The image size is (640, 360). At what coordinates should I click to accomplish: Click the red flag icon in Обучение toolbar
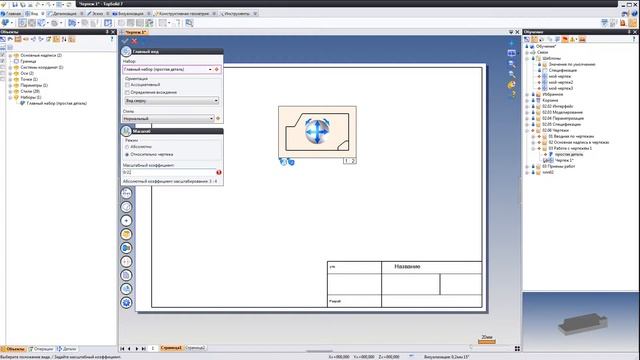[565, 39]
